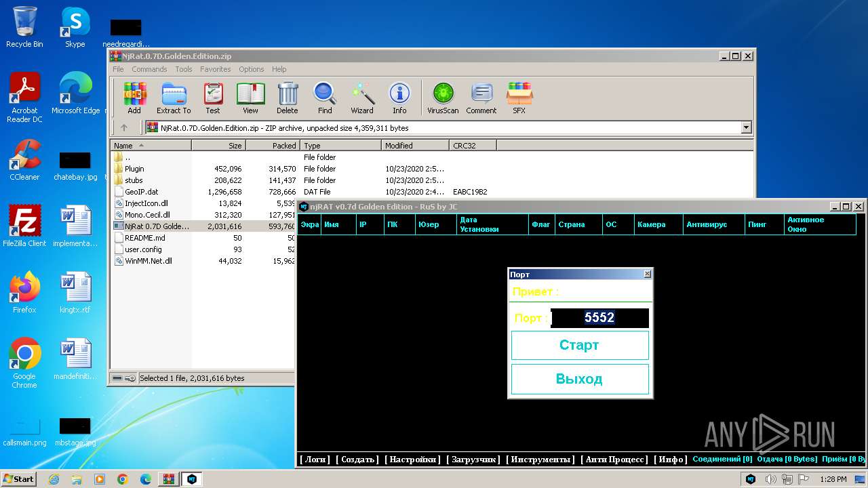This screenshot has width=868, height=488.
Task: Click [ Инструменты ] in njRAT bar
Action: point(540,460)
